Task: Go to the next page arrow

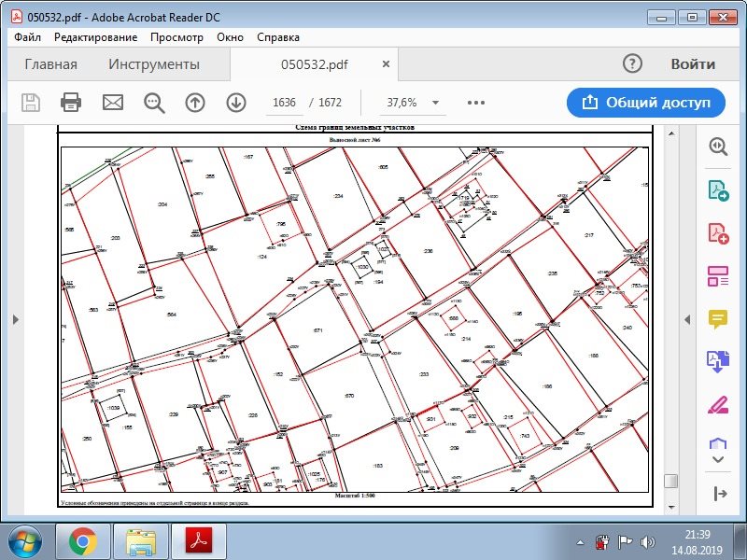Action: (236, 103)
